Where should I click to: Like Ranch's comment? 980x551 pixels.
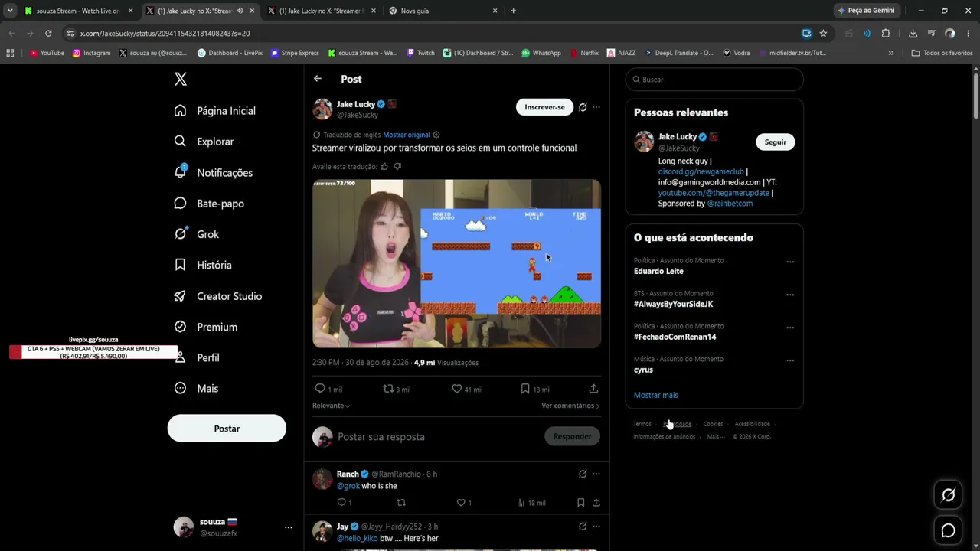(x=464, y=503)
